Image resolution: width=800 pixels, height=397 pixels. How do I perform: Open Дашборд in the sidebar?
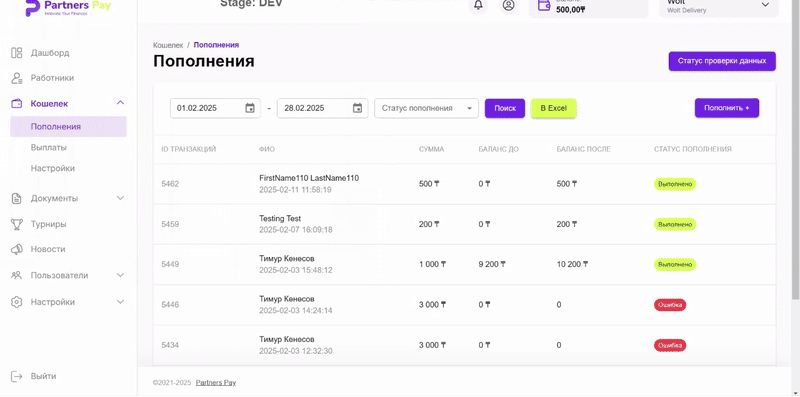(50, 53)
